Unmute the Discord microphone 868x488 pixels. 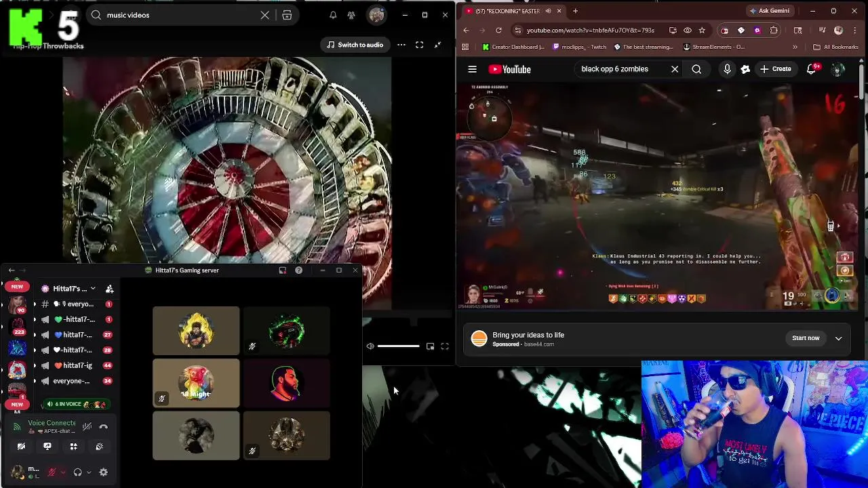tap(52, 472)
